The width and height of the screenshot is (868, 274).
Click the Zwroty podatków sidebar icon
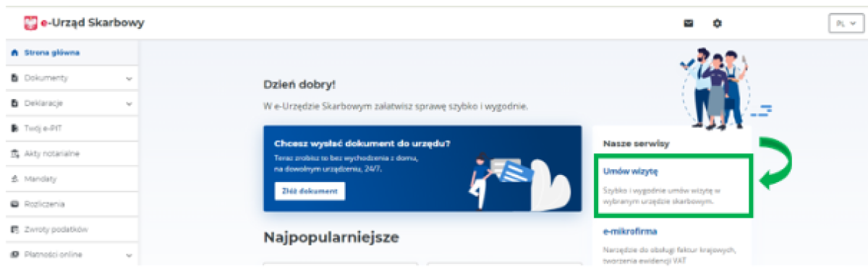14,229
